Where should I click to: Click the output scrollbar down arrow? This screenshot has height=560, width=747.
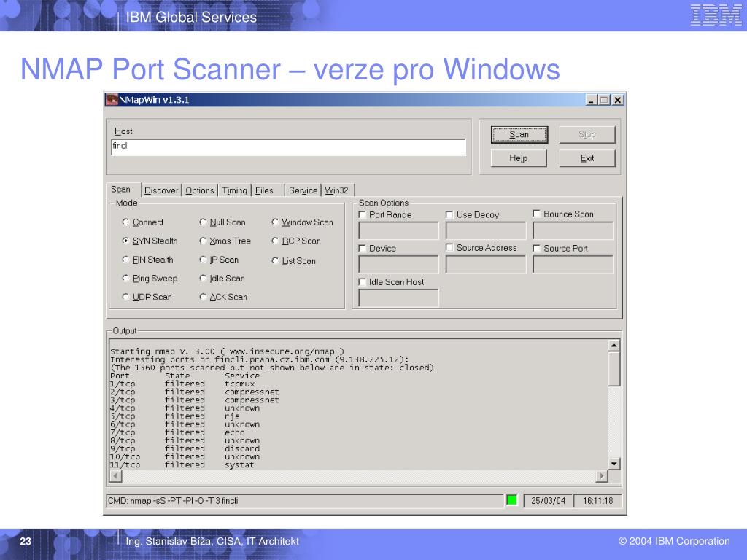614,463
